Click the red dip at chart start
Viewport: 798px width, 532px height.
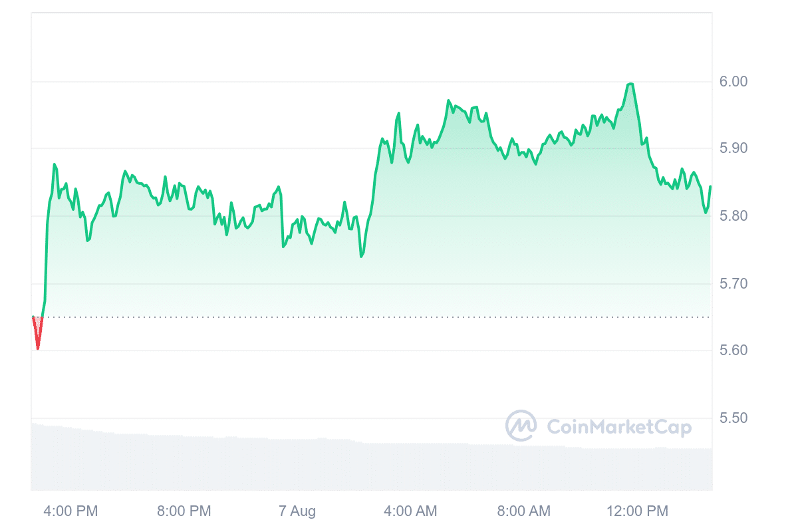pos(37,347)
